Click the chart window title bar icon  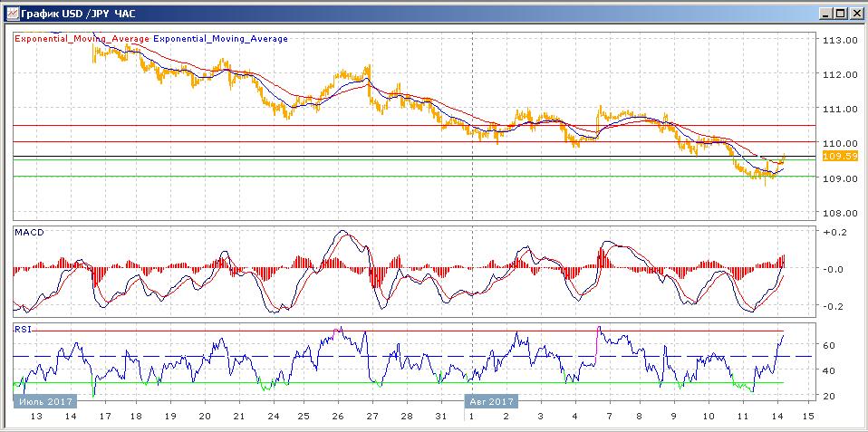(12, 14)
